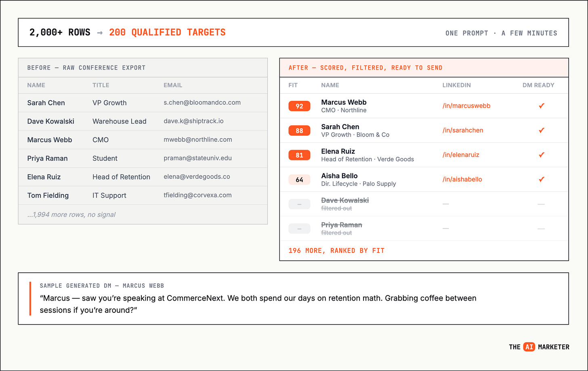Click the DM ready checkmark for Aisha Bello
Screen dimensions: 588x371
[x=542, y=179]
